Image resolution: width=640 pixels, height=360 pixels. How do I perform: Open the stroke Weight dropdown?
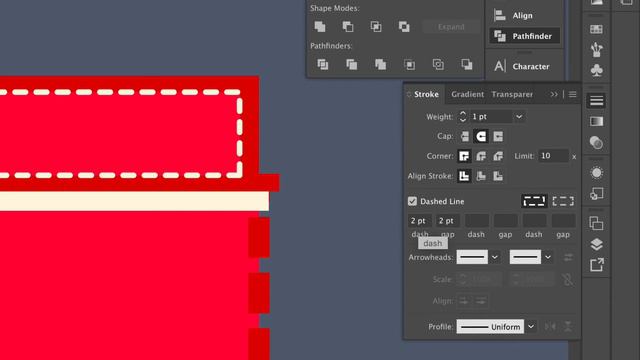tap(519, 117)
